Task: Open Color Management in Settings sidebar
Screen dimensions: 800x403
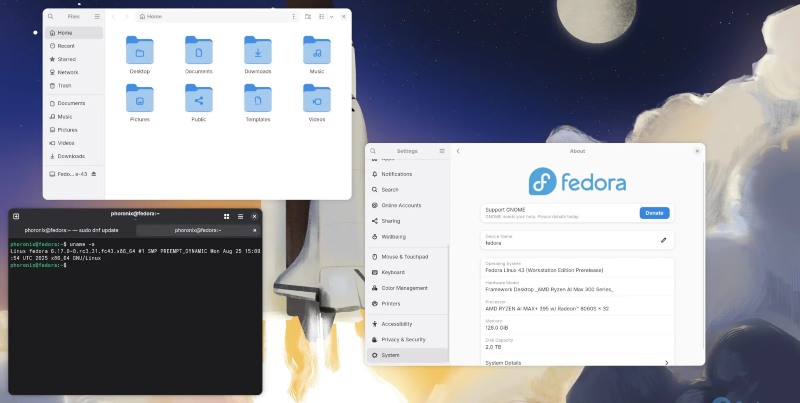Action: click(408, 288)
